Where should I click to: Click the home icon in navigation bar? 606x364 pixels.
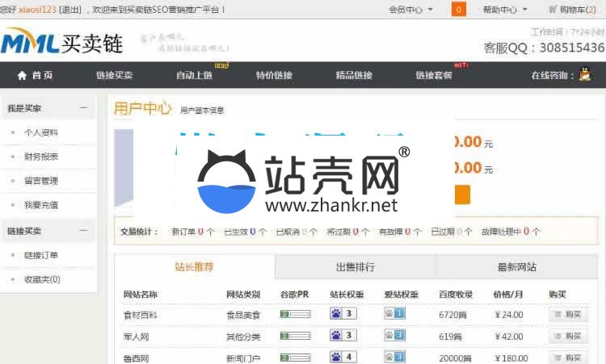[22, 75]
